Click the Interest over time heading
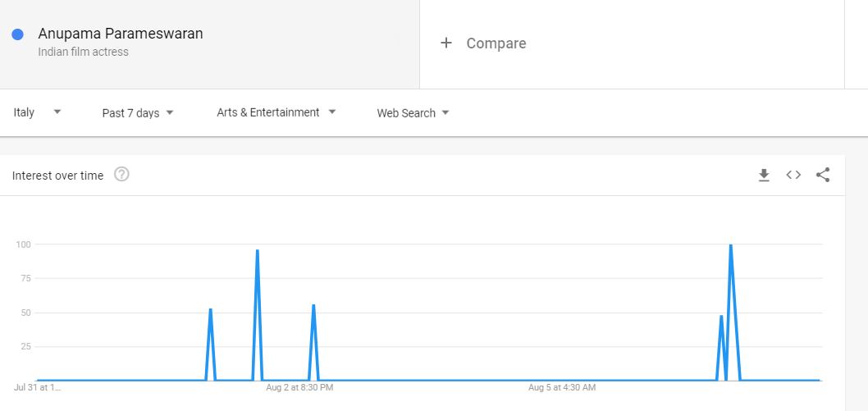868x411 pixels. pyautogui.click(x=57, y=176)
